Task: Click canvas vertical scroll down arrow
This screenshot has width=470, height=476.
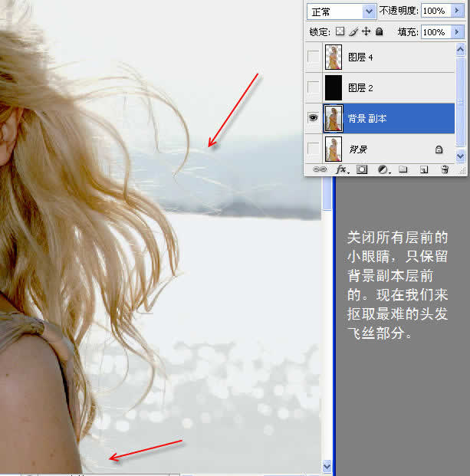Action: [327, 466]
